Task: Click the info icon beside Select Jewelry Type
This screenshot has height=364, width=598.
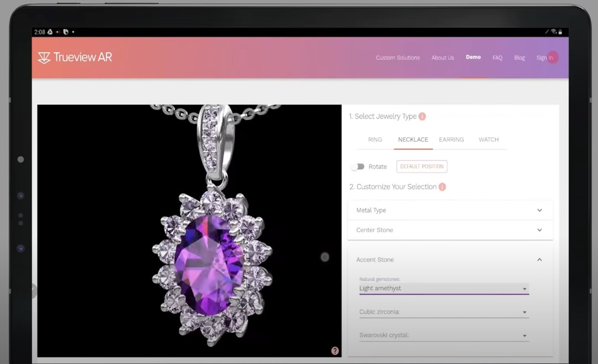Action: click(x=422, y=116)
